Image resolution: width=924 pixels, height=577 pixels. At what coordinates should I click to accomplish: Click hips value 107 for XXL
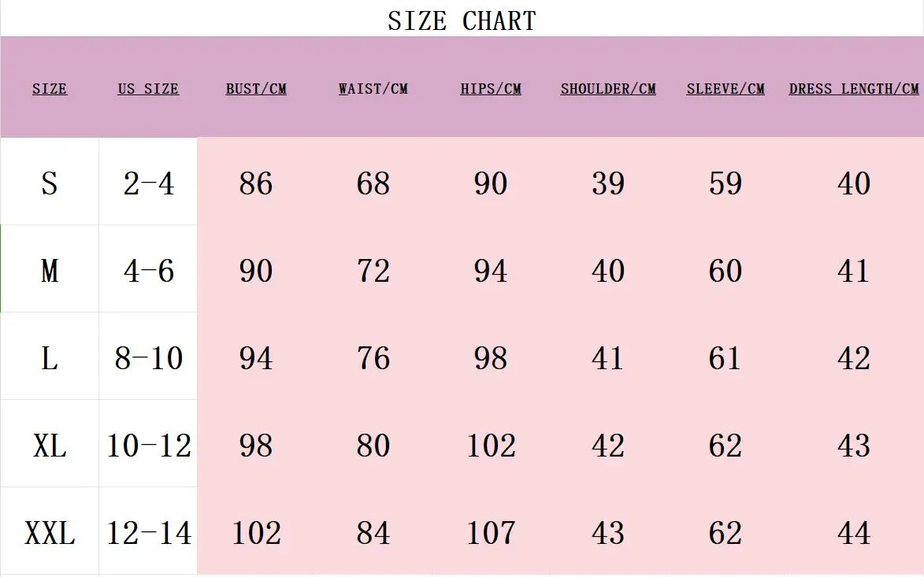491,534
